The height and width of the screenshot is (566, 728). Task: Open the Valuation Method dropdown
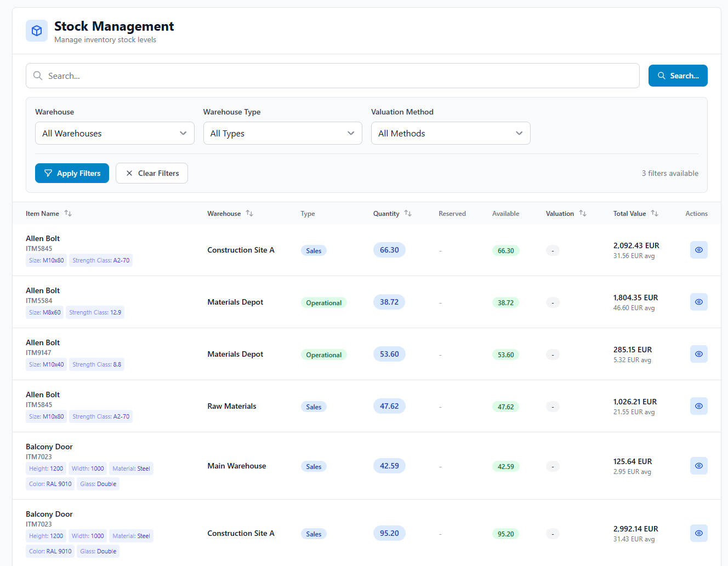click(451, 133)
